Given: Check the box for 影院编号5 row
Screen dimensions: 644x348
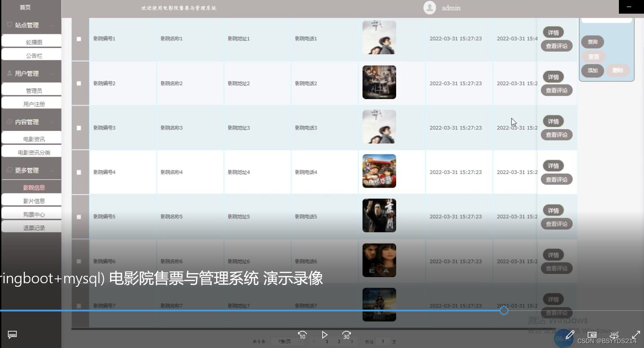Looking at the screenshot, I should [x=79, y=217].
